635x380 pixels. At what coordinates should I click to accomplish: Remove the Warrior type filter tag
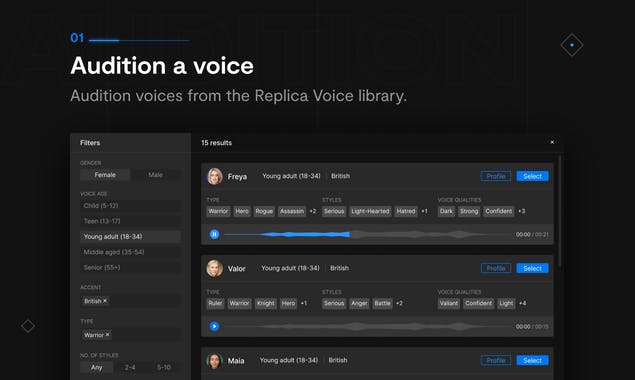107,335
